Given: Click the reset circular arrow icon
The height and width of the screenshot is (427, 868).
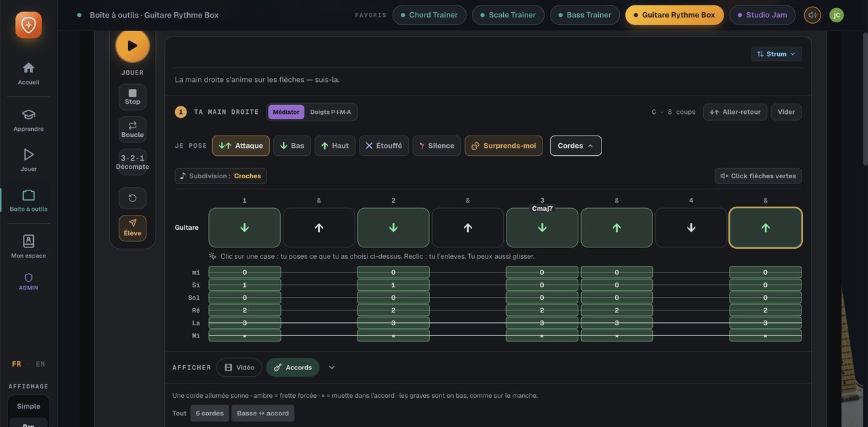Looking at the screenshot, I should [132, 198].
